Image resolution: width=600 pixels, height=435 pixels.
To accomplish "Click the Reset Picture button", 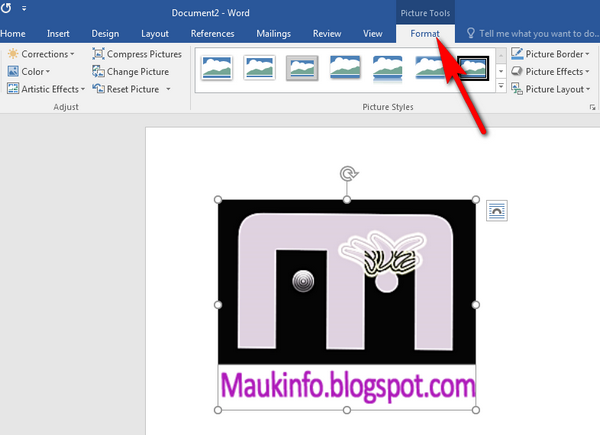I will (x=126, y=89).
